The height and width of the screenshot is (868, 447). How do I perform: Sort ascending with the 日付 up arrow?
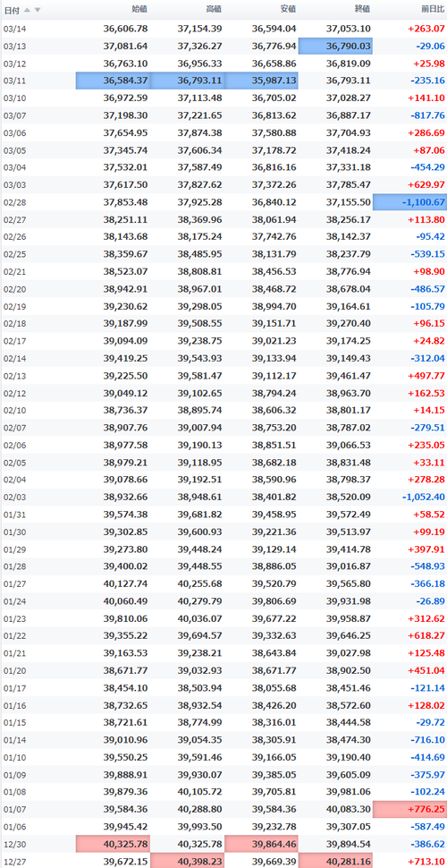tap(27, 10)
